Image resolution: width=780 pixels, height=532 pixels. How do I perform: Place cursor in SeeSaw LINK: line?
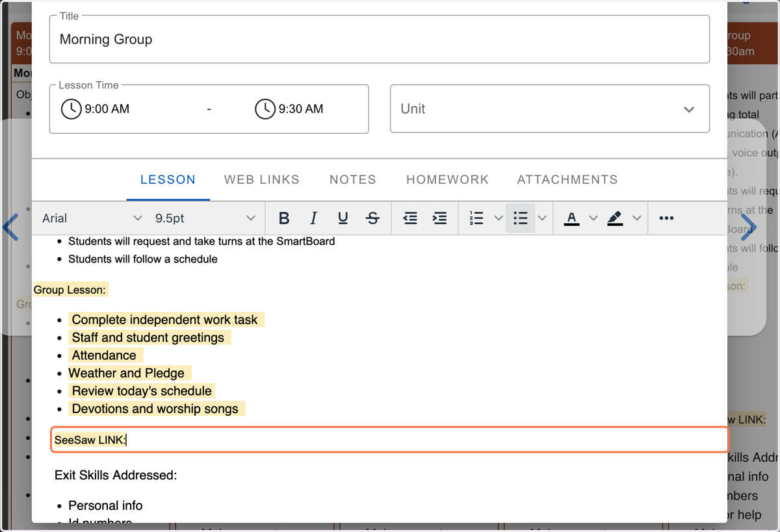point(390,440)
